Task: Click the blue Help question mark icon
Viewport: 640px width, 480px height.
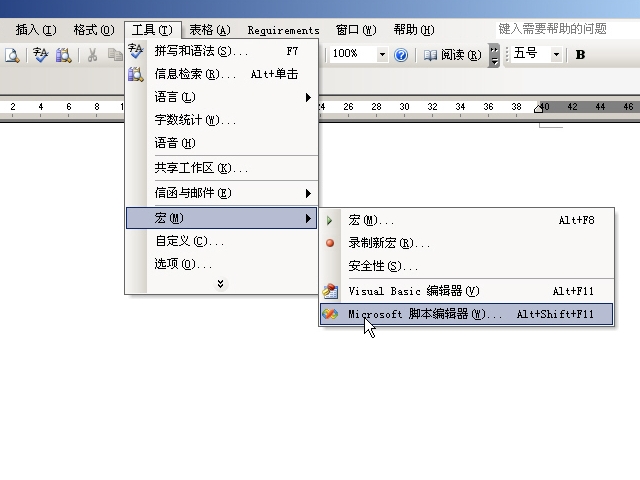Action: coord(401,55)
